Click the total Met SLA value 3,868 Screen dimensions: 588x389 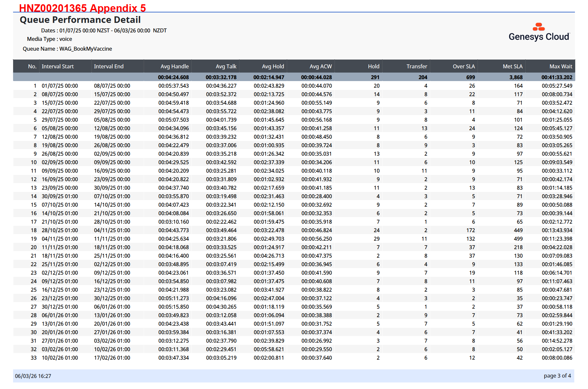[516, 77]
